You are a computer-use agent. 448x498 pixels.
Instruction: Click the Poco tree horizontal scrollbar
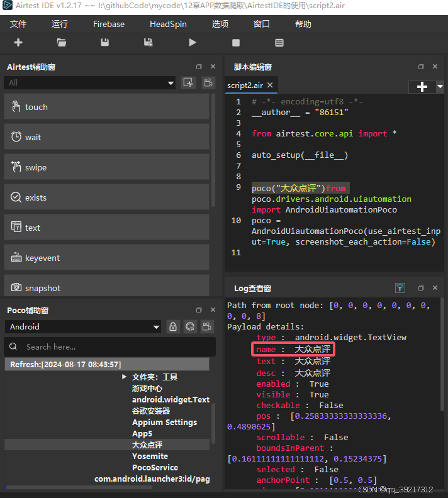pos(79,487)
